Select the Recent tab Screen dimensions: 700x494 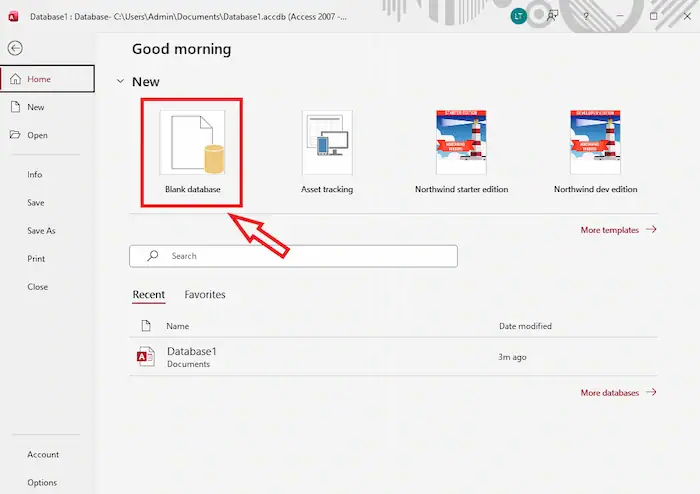coord(148,295)
